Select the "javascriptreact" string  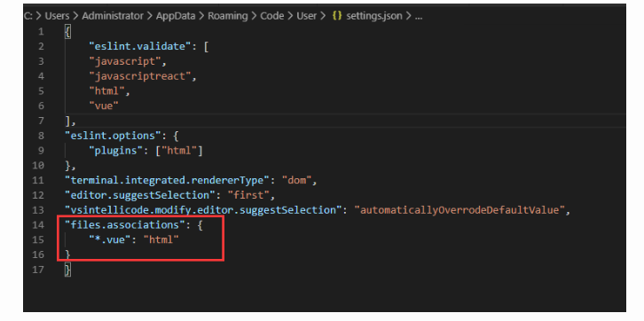140,76
